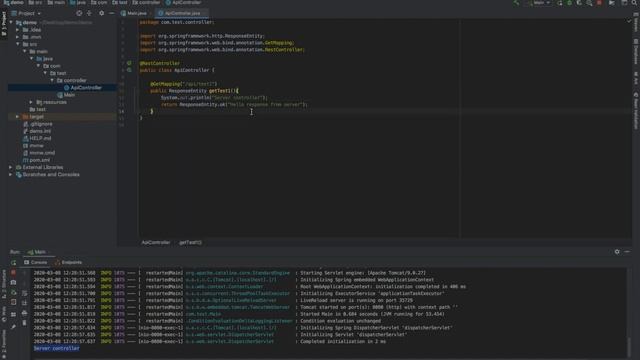Select HELP.md in the project tree
This screenshot has height=360, width=640.
37,138
